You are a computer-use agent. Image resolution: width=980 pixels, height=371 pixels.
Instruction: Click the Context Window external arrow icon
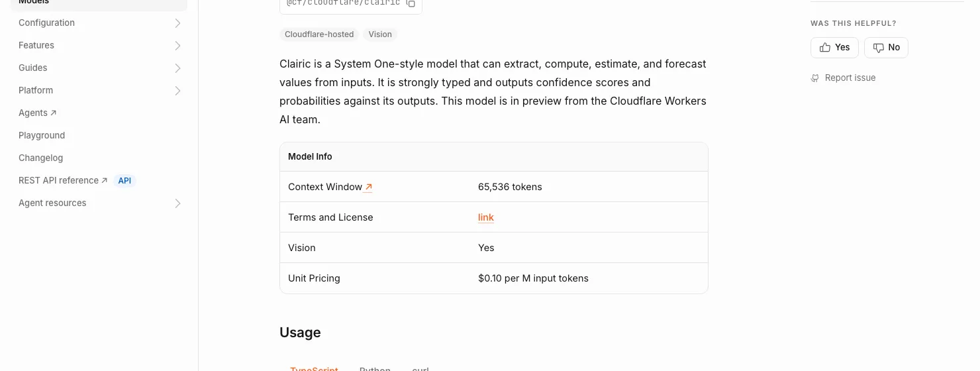coord(369,187)
